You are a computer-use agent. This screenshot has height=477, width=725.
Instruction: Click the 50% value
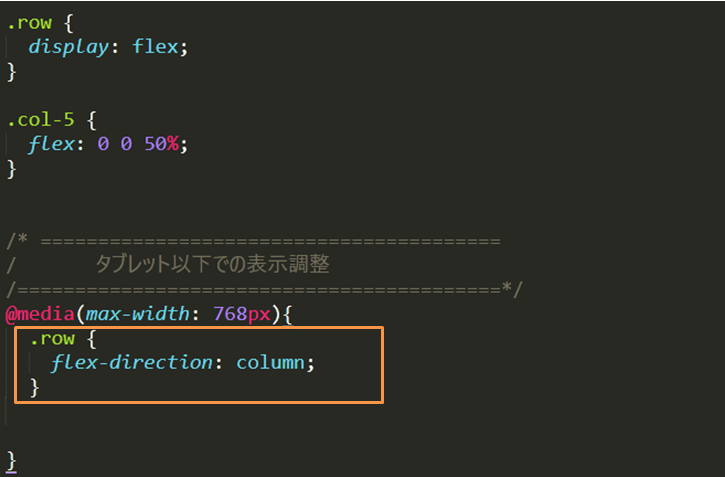coord(161,144)
